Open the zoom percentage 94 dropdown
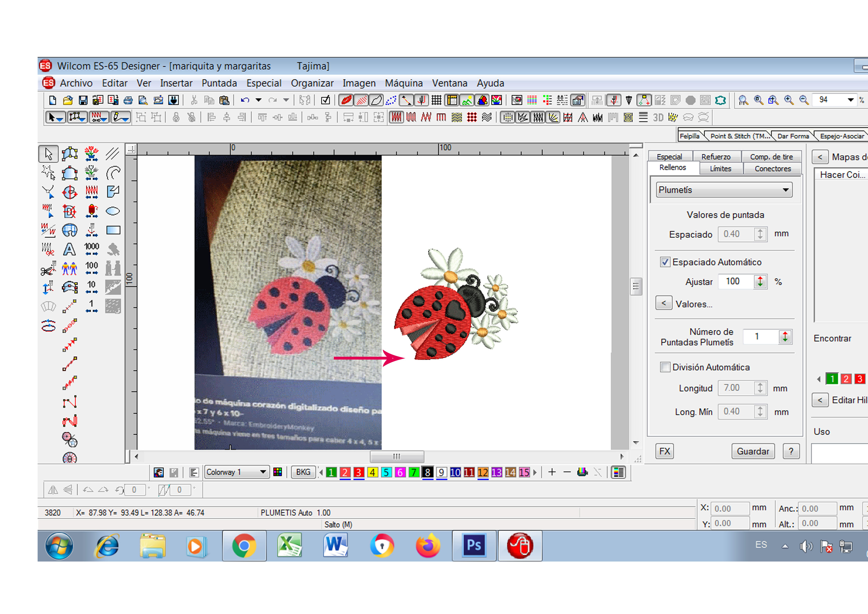 pos(851,100)
